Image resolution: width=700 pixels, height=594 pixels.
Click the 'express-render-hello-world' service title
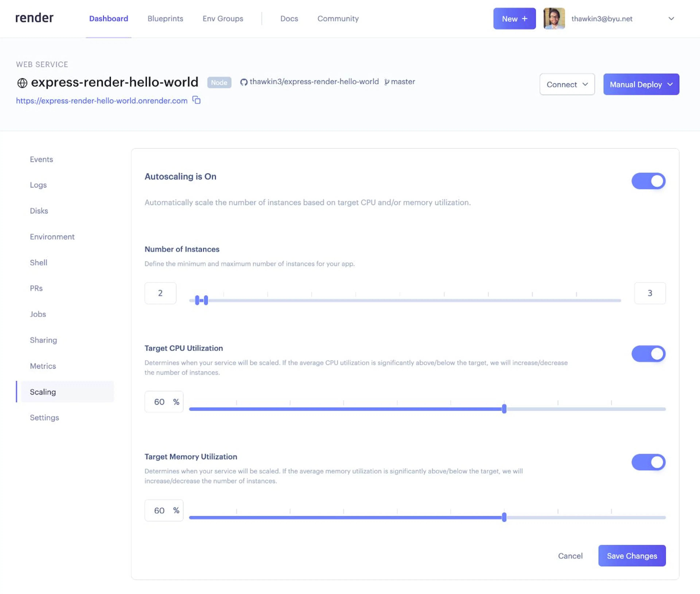click(x=115, y=82)
